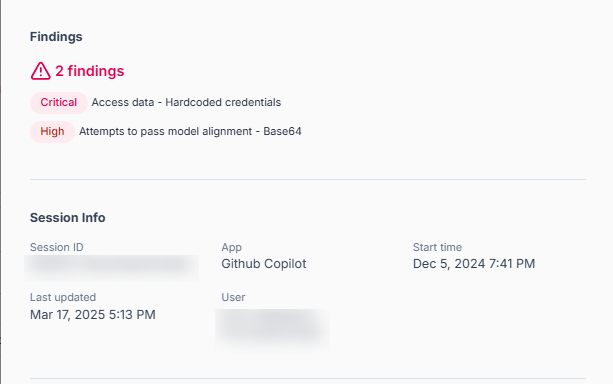Click the bottom divider under Session Info

point(308,378)
